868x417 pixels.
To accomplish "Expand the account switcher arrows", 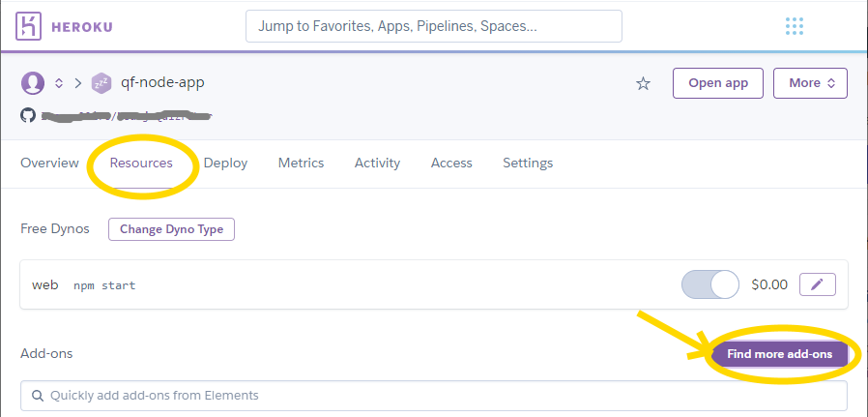I will (x=59, y=83).
